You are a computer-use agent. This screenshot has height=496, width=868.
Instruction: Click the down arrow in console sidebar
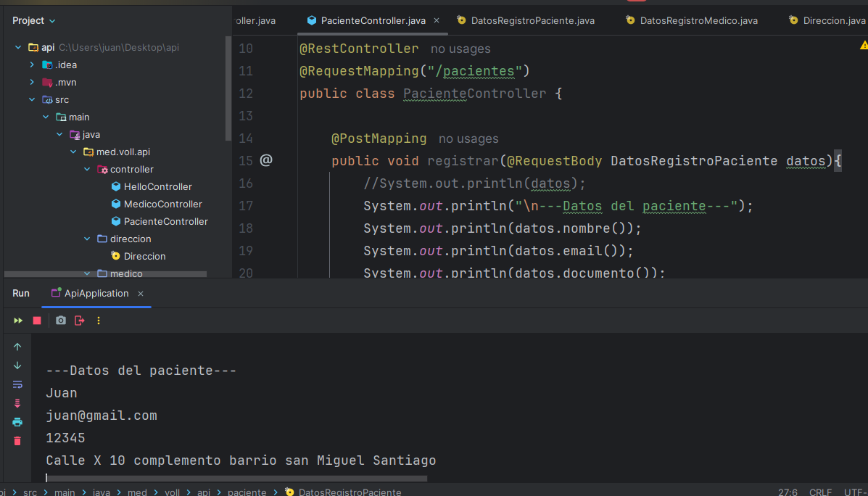17,365
